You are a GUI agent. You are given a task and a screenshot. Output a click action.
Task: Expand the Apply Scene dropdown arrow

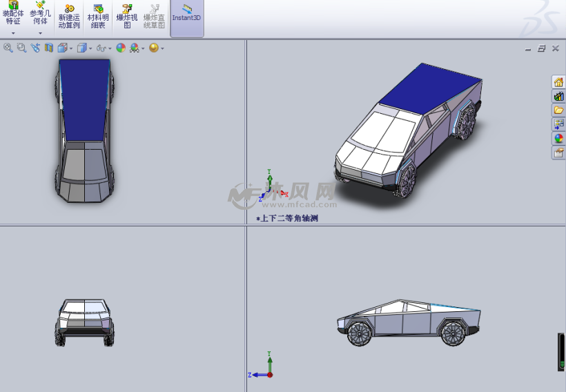click(x=143, y=48)
